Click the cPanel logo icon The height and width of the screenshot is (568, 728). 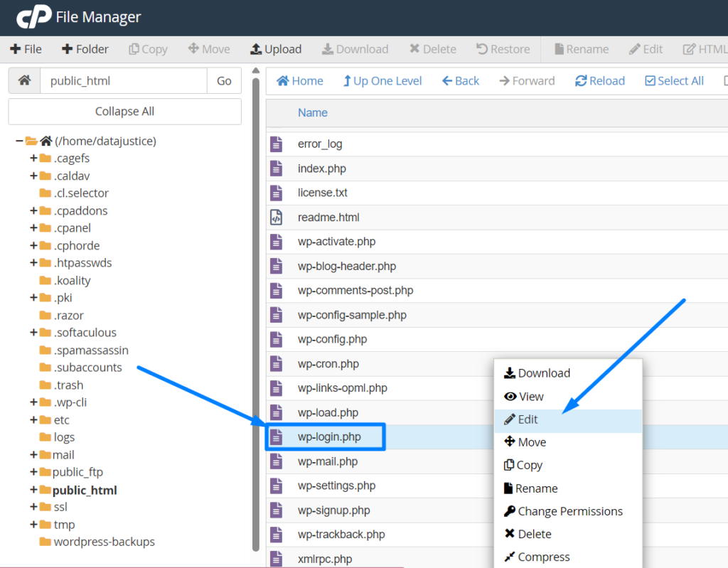tap(34, 16)
